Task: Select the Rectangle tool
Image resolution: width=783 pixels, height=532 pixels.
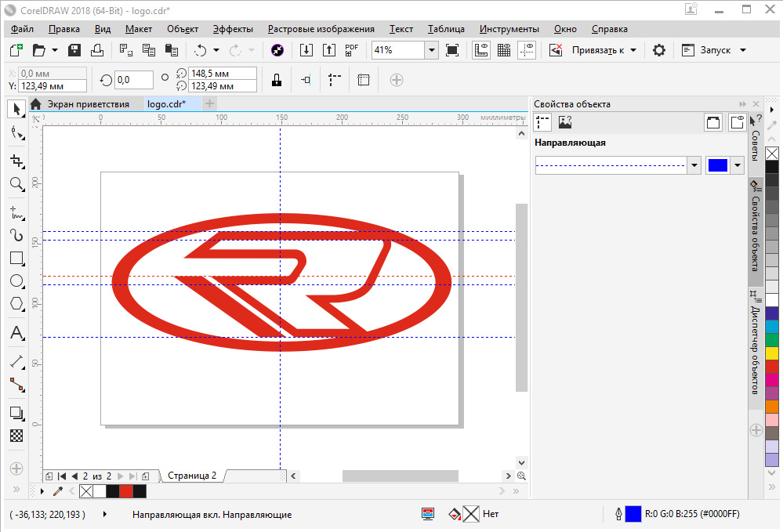Action: click(17, 258)
